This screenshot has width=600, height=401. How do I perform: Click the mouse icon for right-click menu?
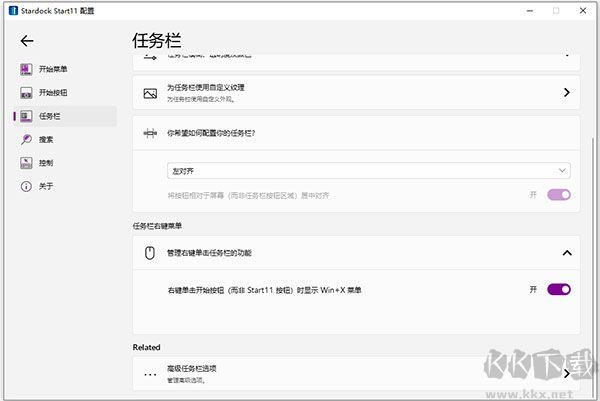coord(150,253)
